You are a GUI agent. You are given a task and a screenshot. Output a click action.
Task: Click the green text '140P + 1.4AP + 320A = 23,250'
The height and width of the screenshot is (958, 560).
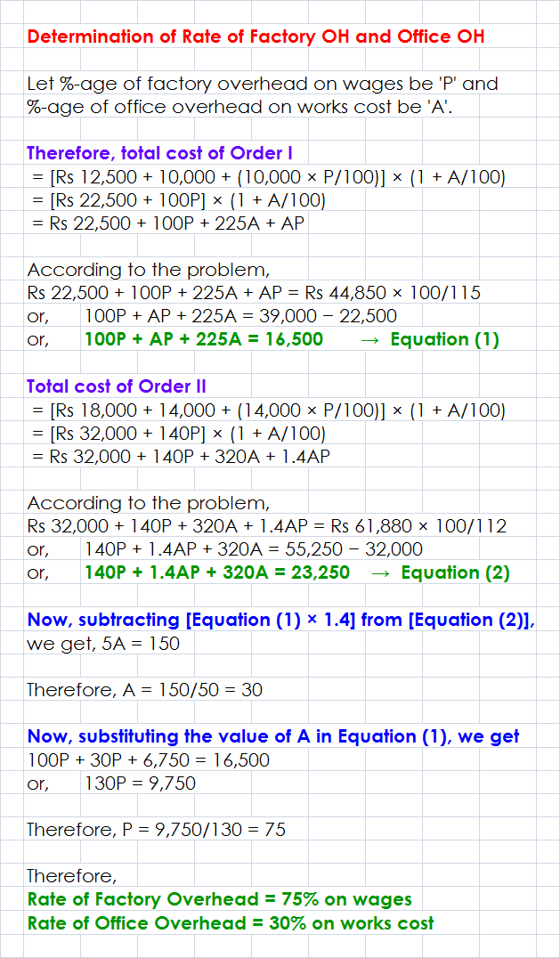tap(217, 572)
